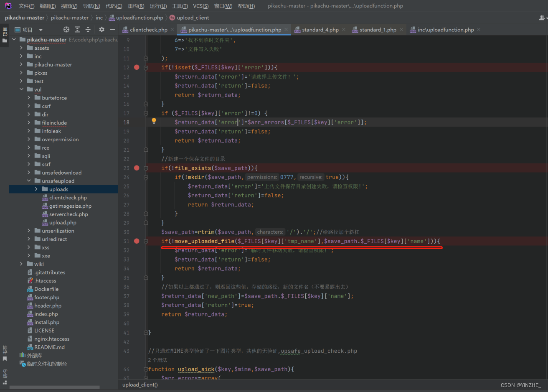
Task: Expand the inc folder
Action: click(x=21, y=56)
